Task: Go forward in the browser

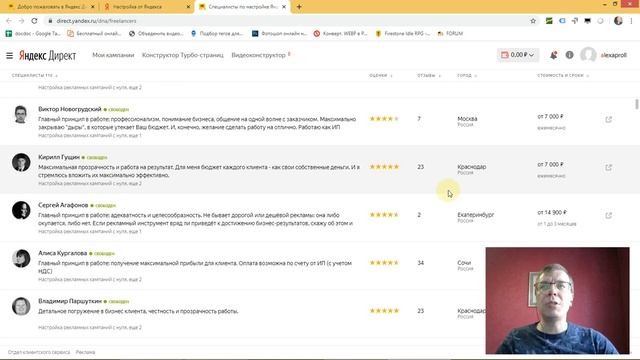Action: 21,21
